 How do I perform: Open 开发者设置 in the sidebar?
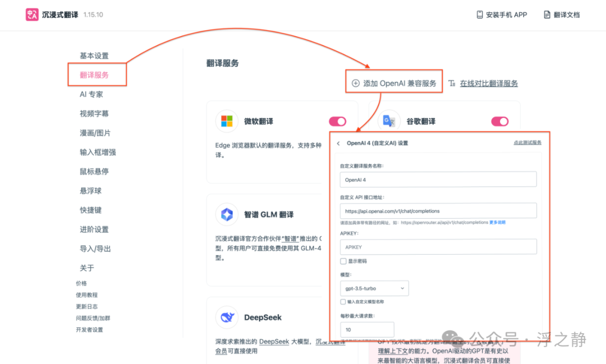89,330
